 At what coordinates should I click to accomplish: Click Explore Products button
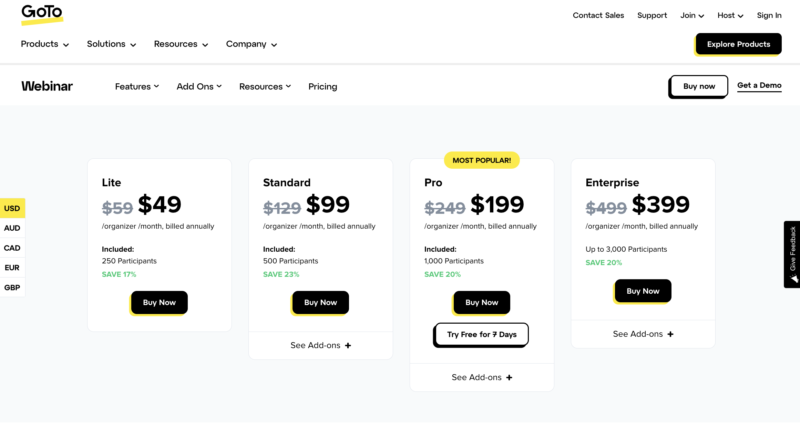click(738, 44)
